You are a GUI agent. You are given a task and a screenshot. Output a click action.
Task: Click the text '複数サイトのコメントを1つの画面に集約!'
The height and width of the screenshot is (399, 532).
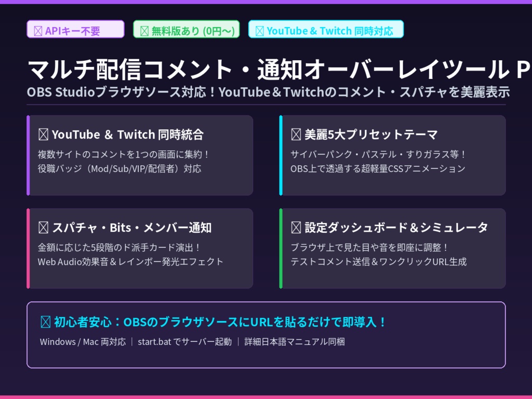pos(124,154)
